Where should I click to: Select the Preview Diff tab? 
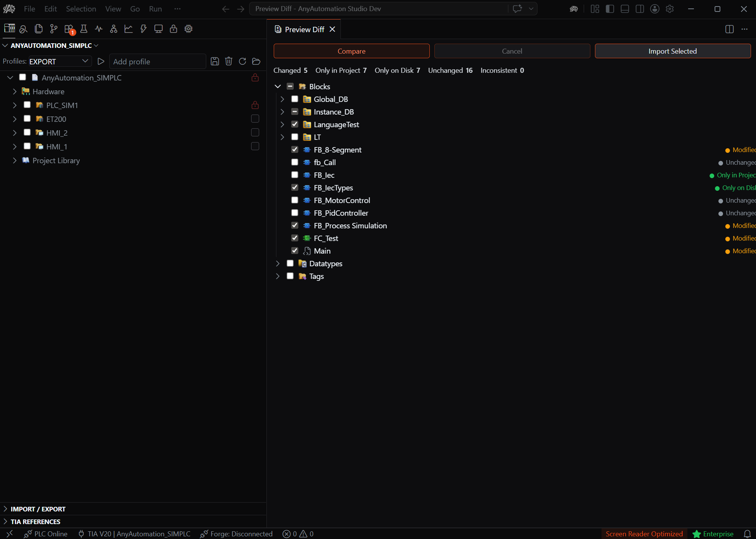[x=304, y=29]
